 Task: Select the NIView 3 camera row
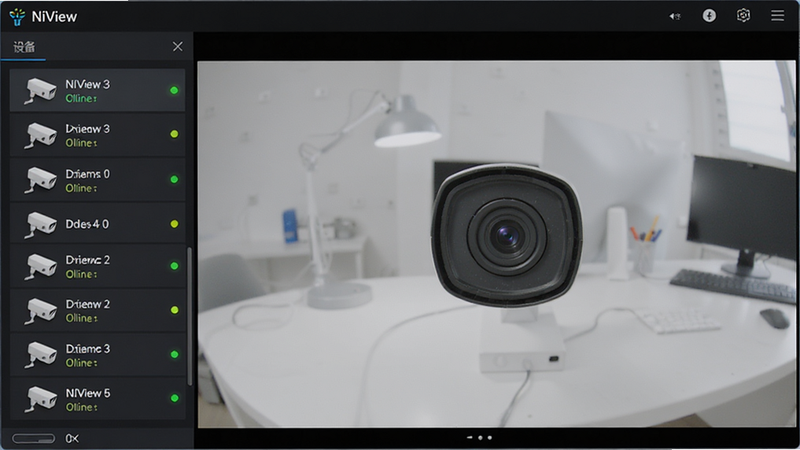pos(97,90)
